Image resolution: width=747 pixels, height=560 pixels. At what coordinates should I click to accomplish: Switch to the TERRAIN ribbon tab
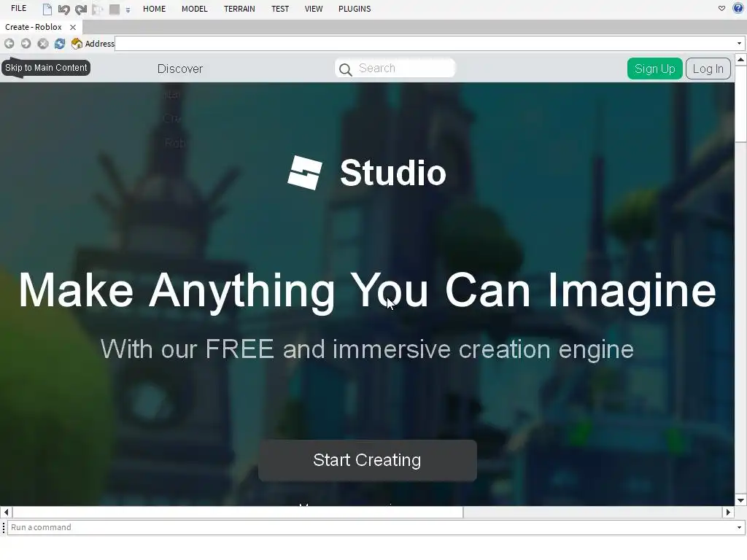239,9
